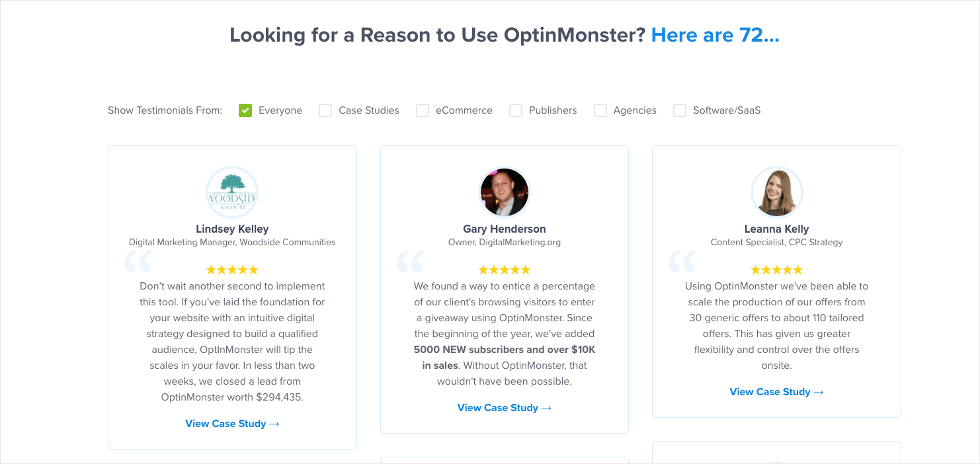The image size is (980, 464).
Task: Enable the Publishers filter checkbox
Action: pos(516,110)
